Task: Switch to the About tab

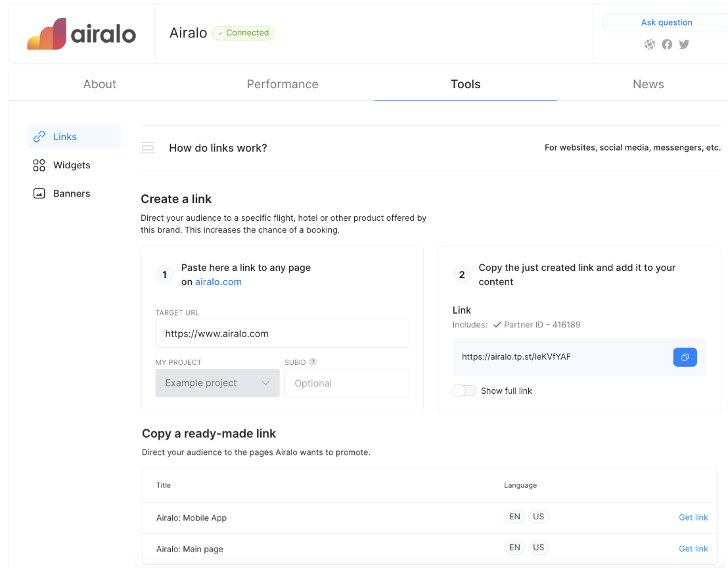Action: tap(99, 84)
